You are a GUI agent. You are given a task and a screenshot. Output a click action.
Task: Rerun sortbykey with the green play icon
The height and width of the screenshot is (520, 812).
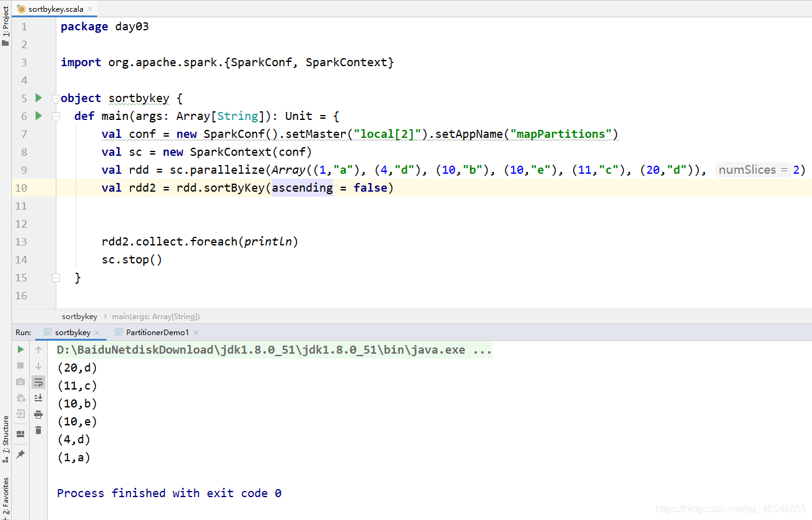[x=20, y=349]
